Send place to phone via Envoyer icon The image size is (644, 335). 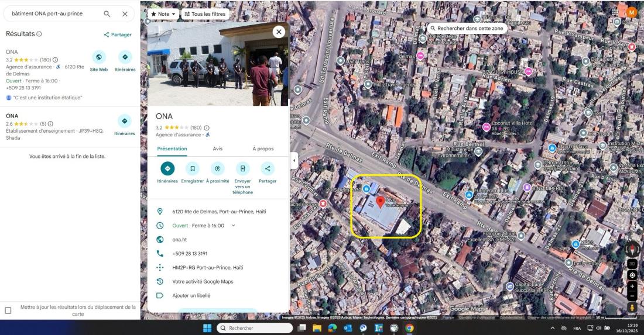tap(242, 168)
